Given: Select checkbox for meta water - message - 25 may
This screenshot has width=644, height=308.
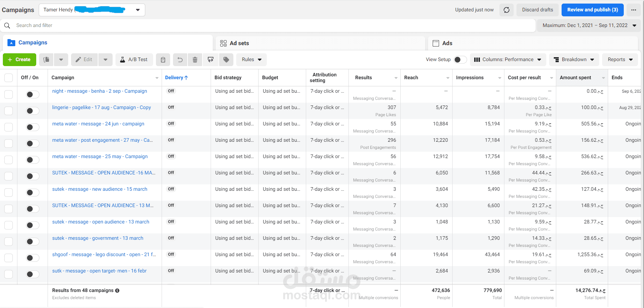Looking at the screenshot, I should 9,160.
